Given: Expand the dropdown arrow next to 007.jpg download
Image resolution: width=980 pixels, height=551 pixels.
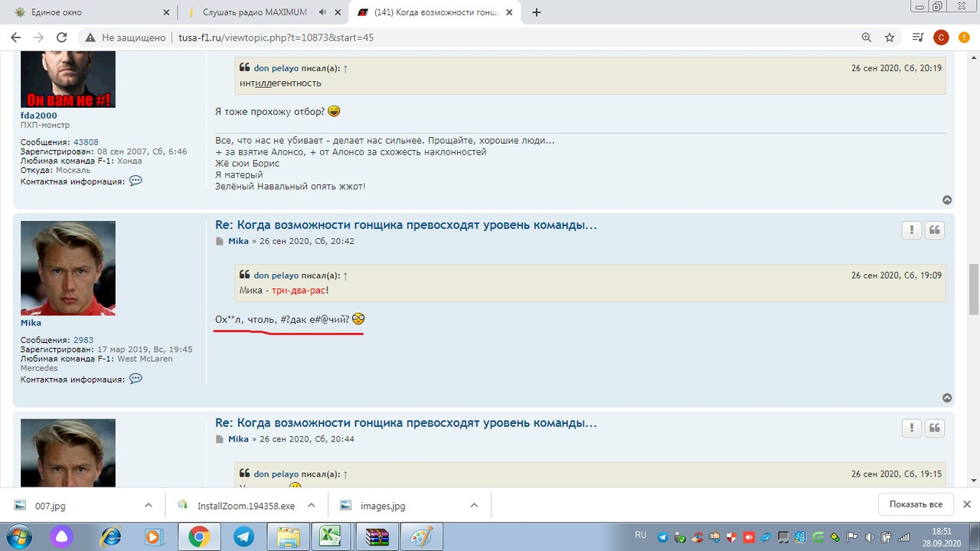Looking at the screenshot, I should point(150,505).
